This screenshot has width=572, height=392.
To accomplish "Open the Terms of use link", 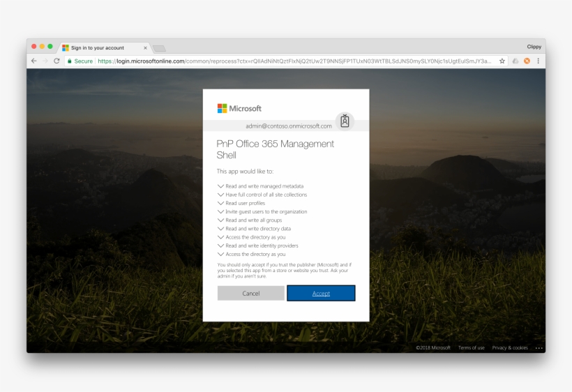I will (x=472, y=347).
